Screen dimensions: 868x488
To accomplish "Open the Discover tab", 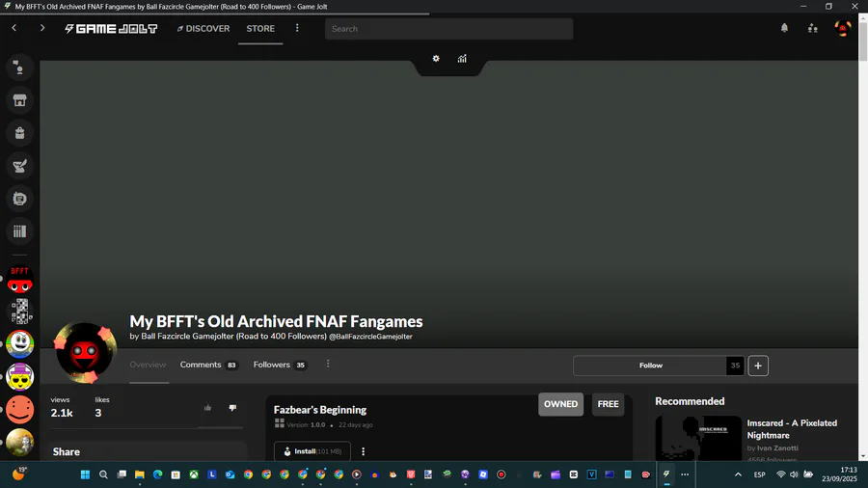I will click(x=203, y=29).
